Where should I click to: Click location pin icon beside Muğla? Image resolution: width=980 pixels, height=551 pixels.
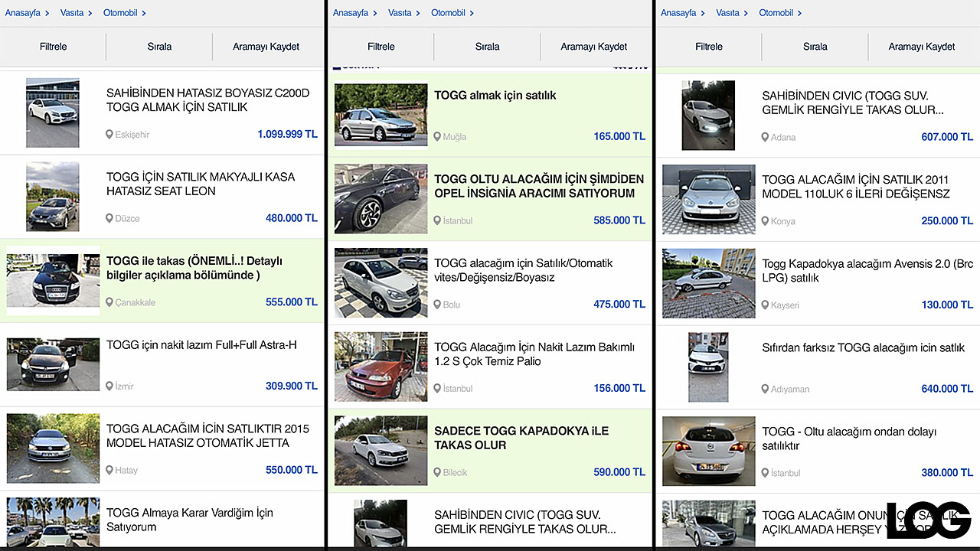[437, 136]
